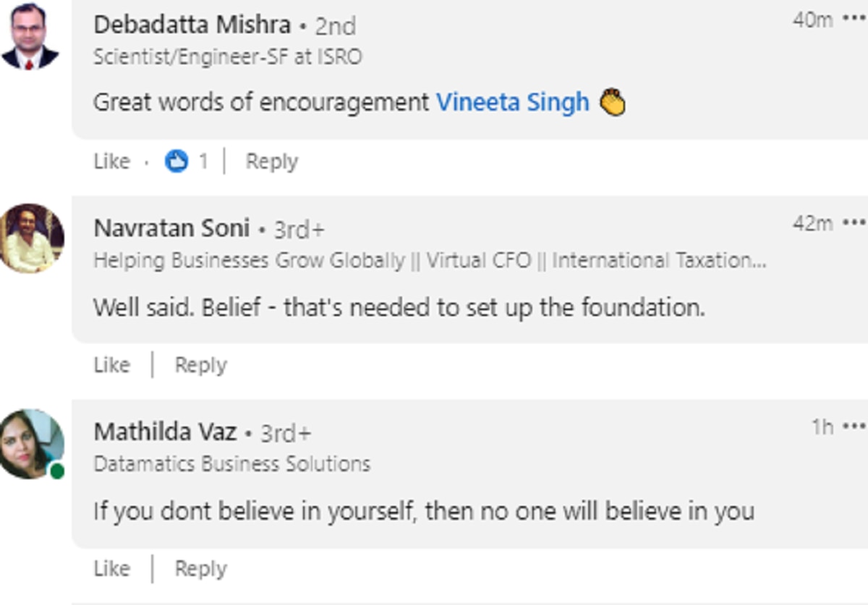Open Mathilda Vaz's profile picture

click(x=31, y=443)
